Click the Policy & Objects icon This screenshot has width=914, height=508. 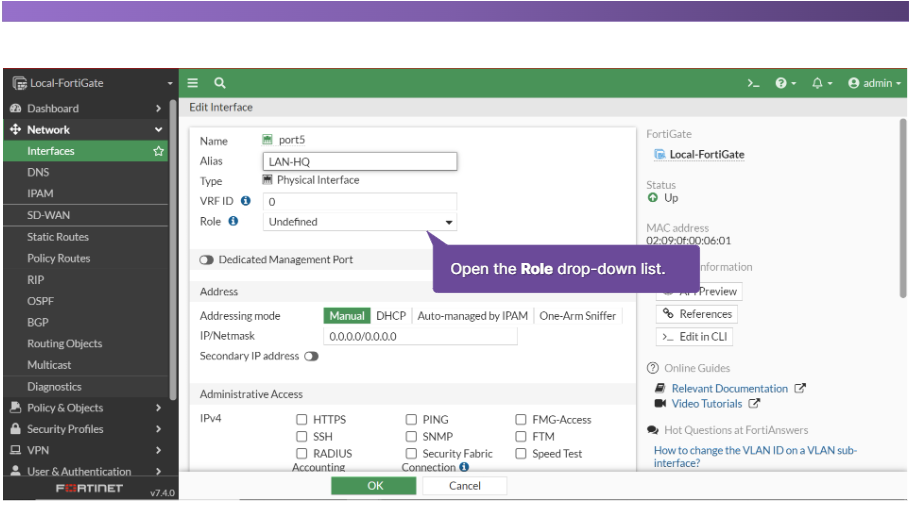click(16, 408)
